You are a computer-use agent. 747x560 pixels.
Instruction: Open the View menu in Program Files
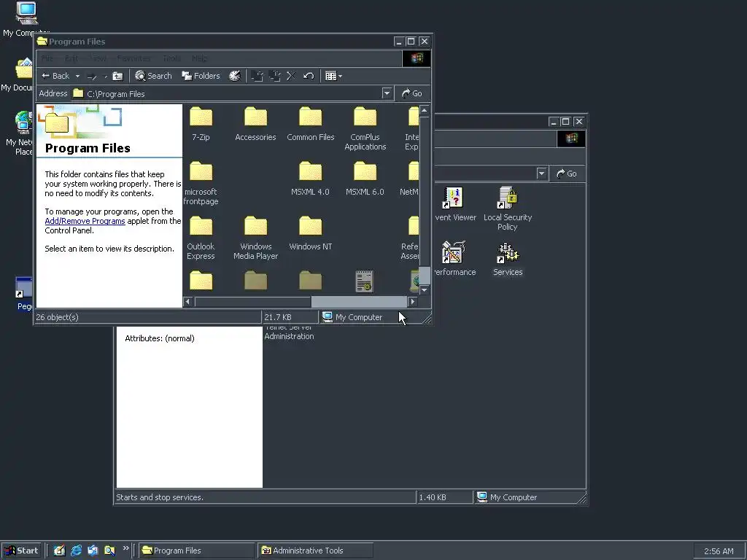(98, 58)
